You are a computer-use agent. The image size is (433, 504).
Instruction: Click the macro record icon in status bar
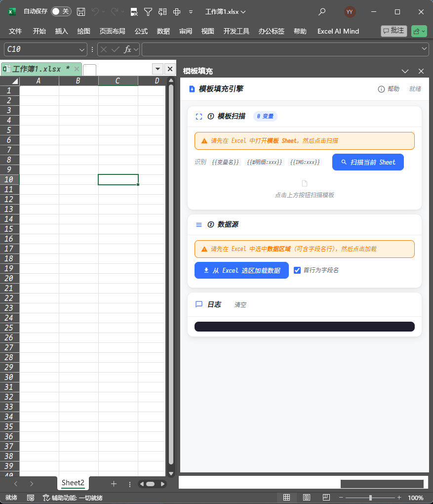coord(31,498)
